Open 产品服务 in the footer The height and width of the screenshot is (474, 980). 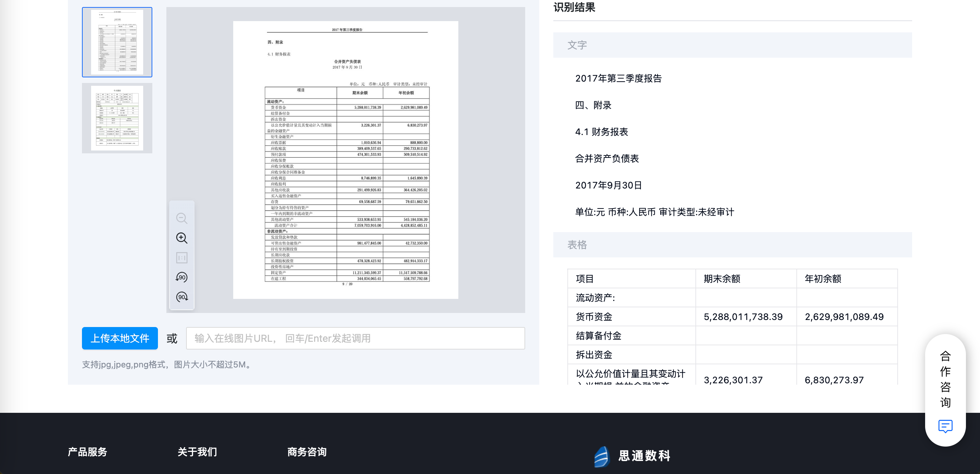pos(88,452)
